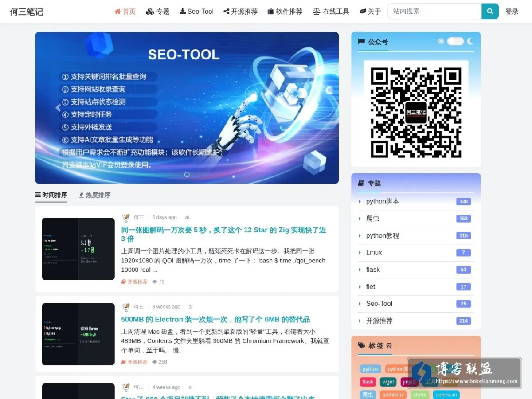The image size is (532, 399).
Task: Open the flask topic row in 专题
Action: coord(415,270)
